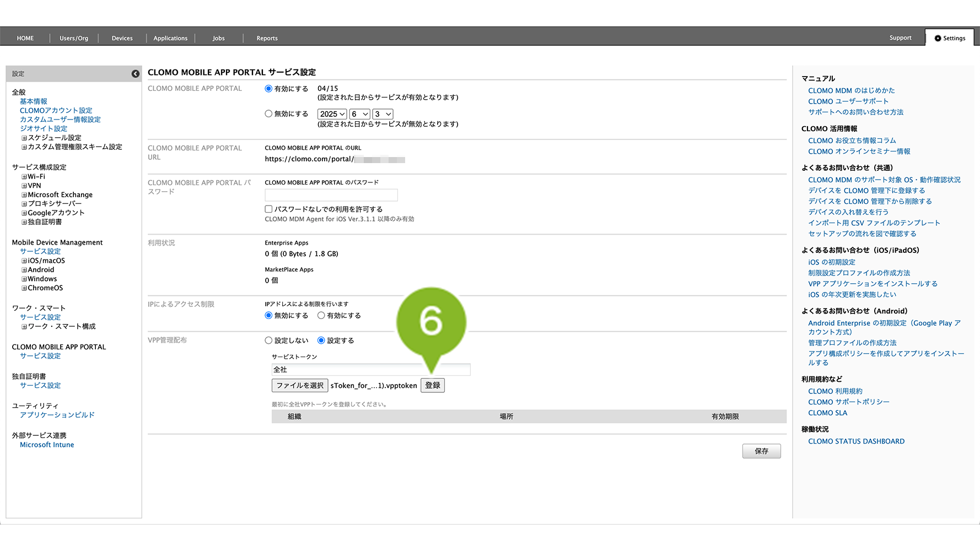This screenshot has width=980, height=551.
Task: Open 管理プロファイルの作成方法 link
Action: 852,343
